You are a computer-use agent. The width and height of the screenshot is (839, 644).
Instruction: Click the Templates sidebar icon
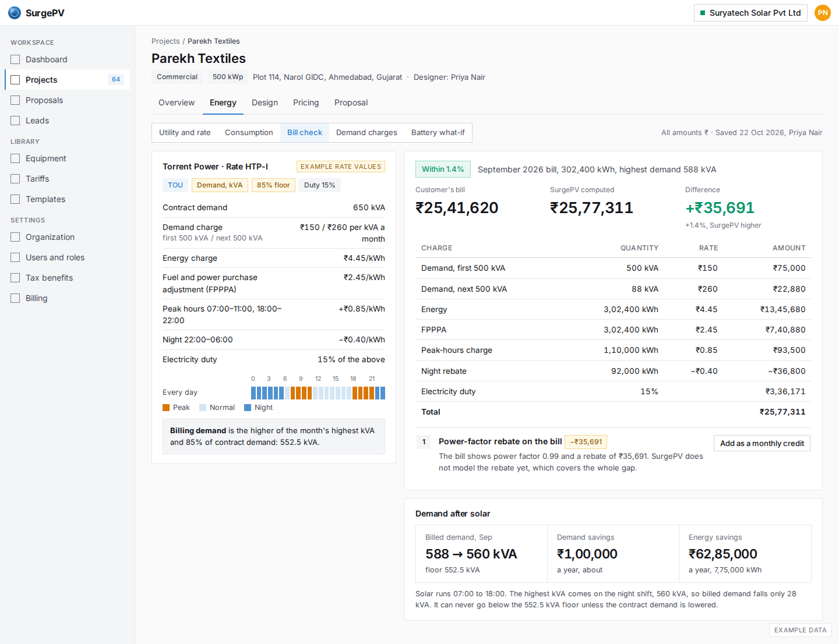click(x=15, y=199)
